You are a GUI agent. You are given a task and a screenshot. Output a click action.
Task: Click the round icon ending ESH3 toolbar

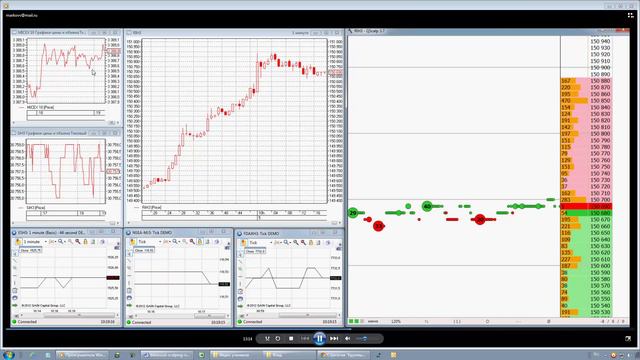pyautogui.click(x=102, y=242)
